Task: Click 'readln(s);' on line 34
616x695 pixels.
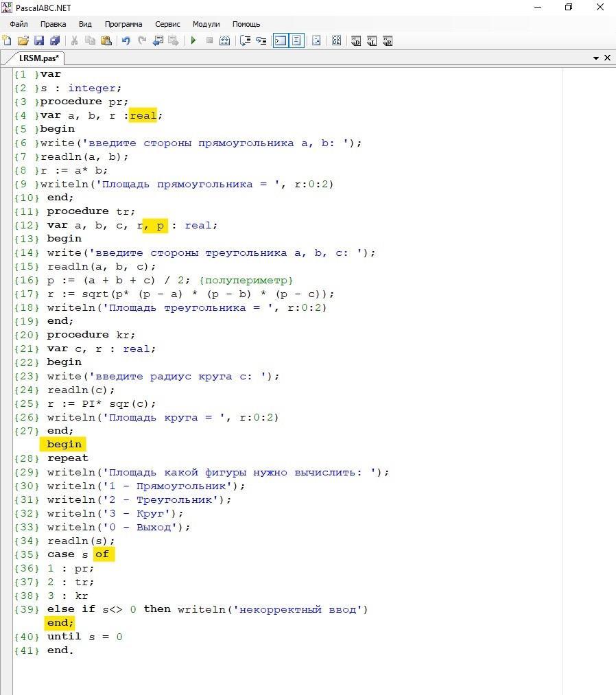Action: click(81, 541)
